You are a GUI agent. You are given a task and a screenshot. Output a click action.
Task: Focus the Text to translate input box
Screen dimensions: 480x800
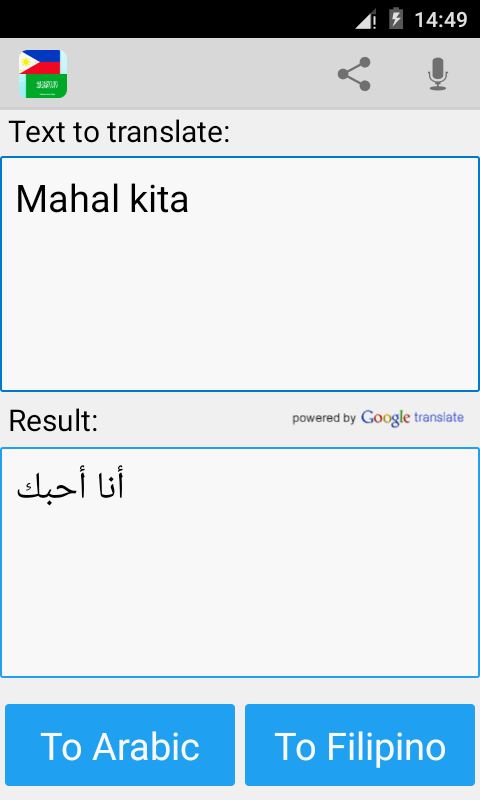(240, 274)
